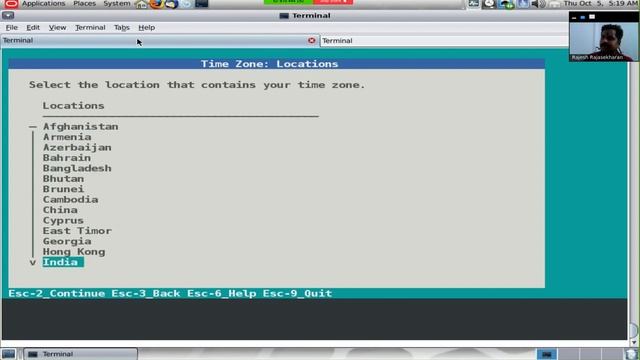The width and height of the screenshot is (640, 360).
Task: Click the Terminal button in the bottom taskbar
Action: pos(80,354)
